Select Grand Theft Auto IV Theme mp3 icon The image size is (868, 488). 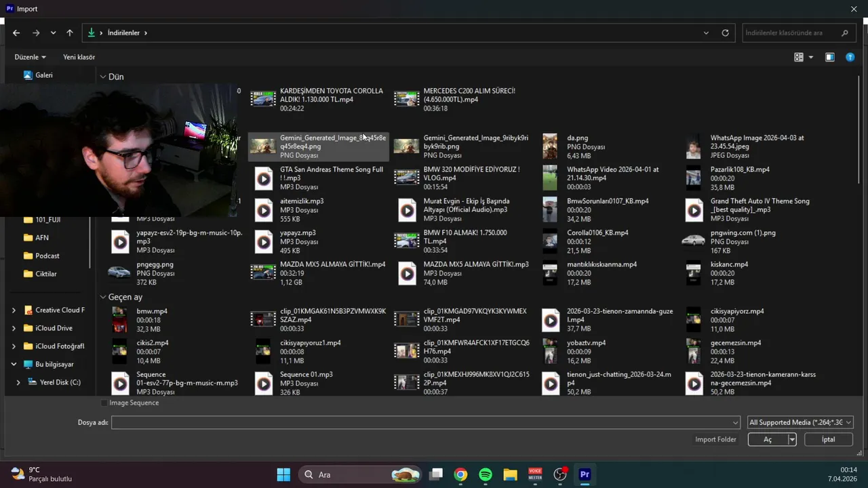click(x=693, y=210)
